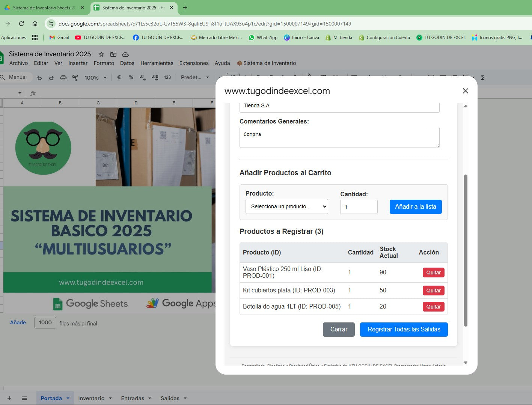
Task: Add a new sheet with plus icon
Action: click(x=9, y=398)
